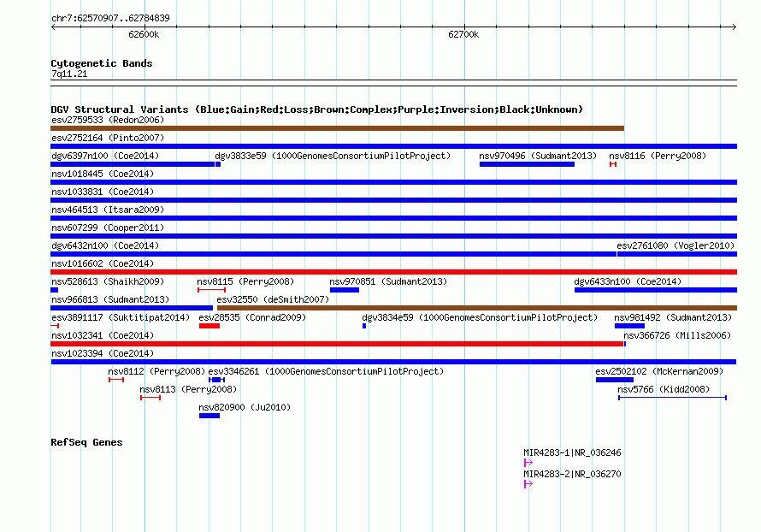Click the nsv464513 (Itsara2009) label

coord(108,210)
